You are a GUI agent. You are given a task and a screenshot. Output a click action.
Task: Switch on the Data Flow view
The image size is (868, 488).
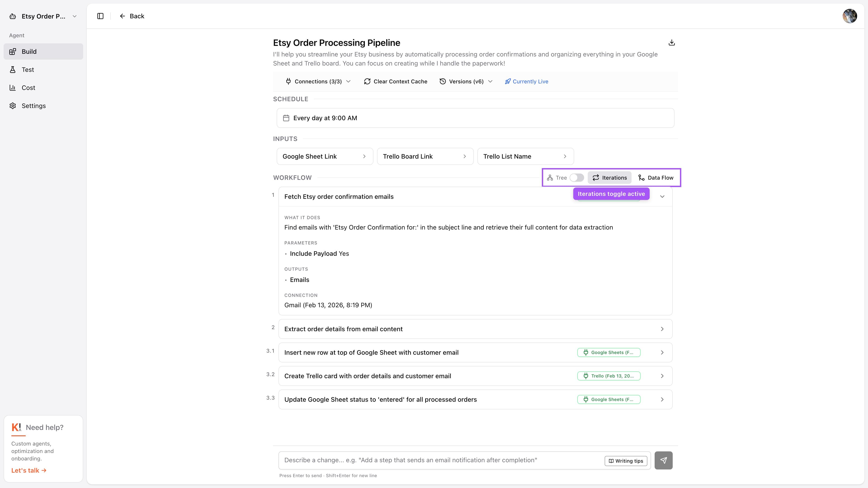656,178
